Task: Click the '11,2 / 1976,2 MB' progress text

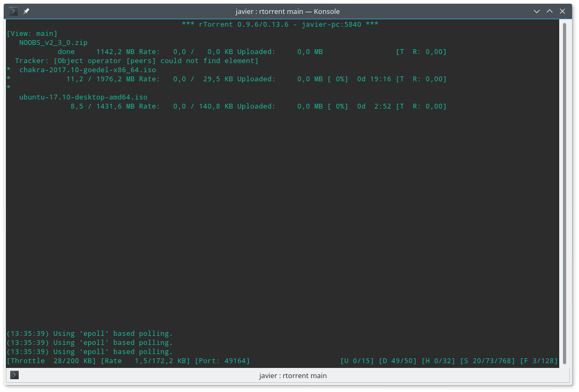Action: (101, 79)
